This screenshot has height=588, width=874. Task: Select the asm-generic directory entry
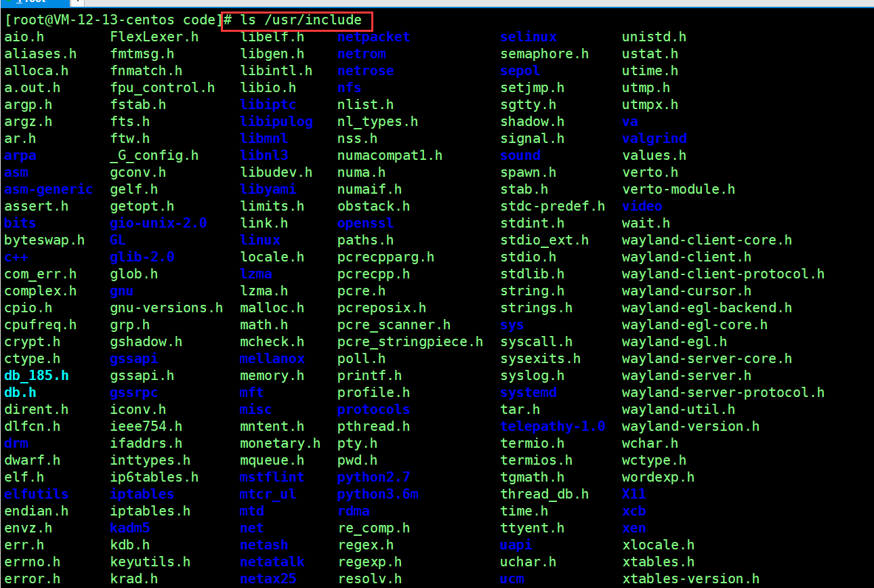click(x=48, y=190)
